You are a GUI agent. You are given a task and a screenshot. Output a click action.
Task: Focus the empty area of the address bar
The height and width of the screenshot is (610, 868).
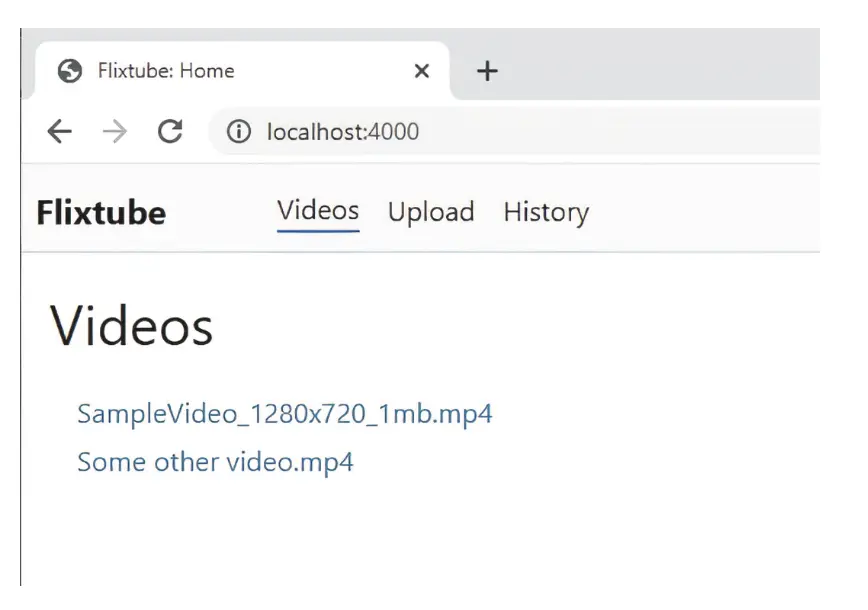pyautogui.click(x=620, y=132)
